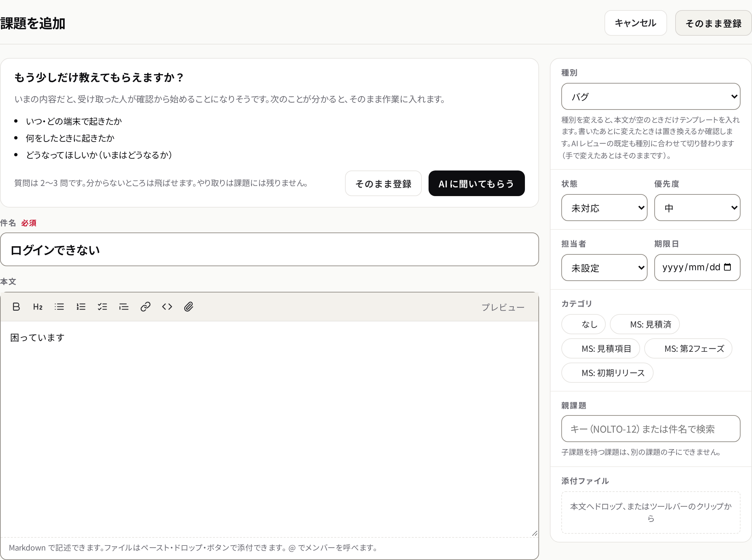Select the なし category chip
The width and height of the screenshot is (752, 560).
click(583, 324)
